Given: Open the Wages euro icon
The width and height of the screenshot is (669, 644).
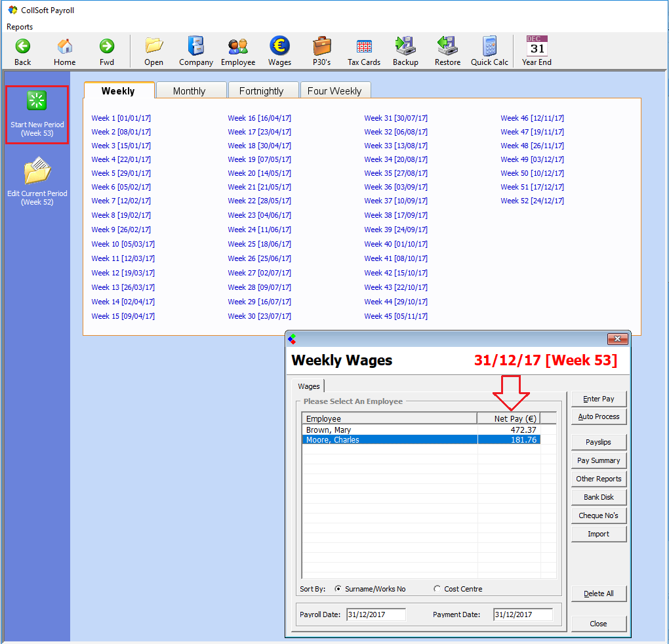Looking at the screenshot, I should click(279, 50).
